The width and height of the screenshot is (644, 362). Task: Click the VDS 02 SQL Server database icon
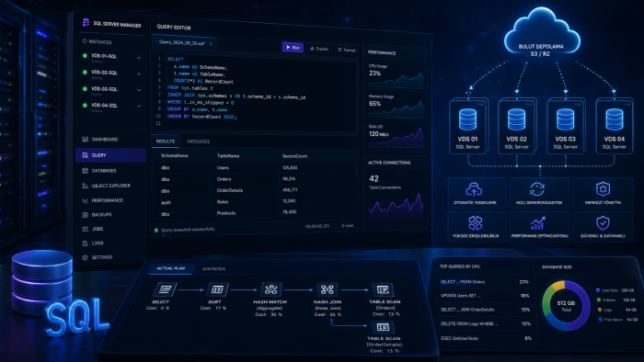[x=516, y=119]
